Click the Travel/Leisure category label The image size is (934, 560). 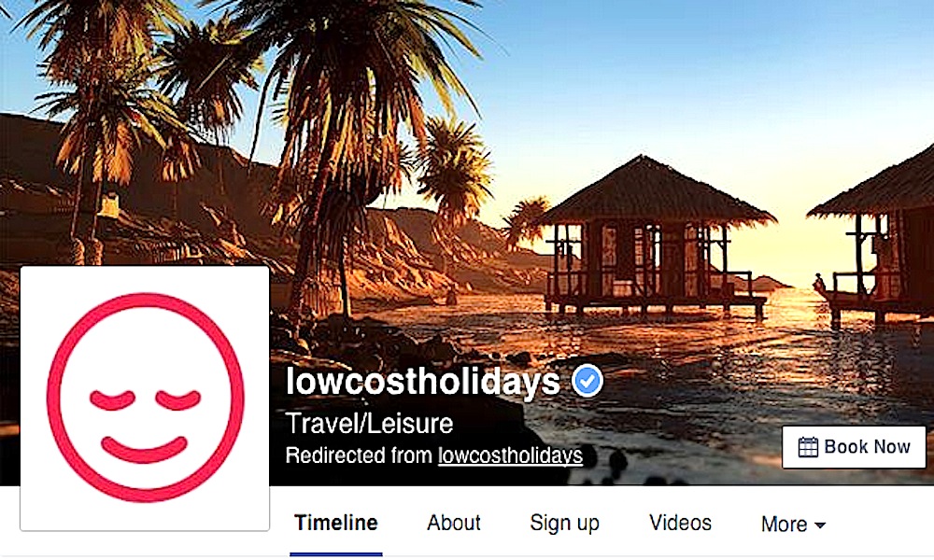pos(369,424)
